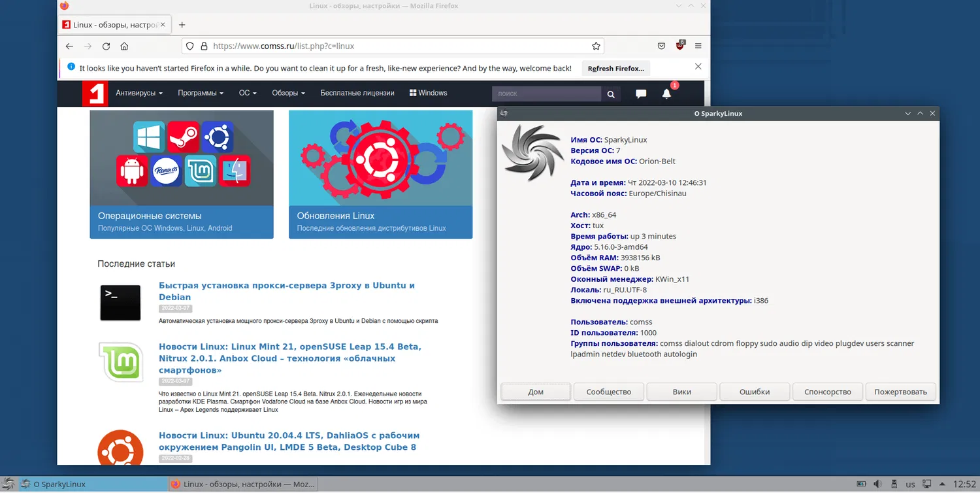Expand the Программы dropdown menu
This screenshot has width=980, height=493.
[x=201, y=93]
